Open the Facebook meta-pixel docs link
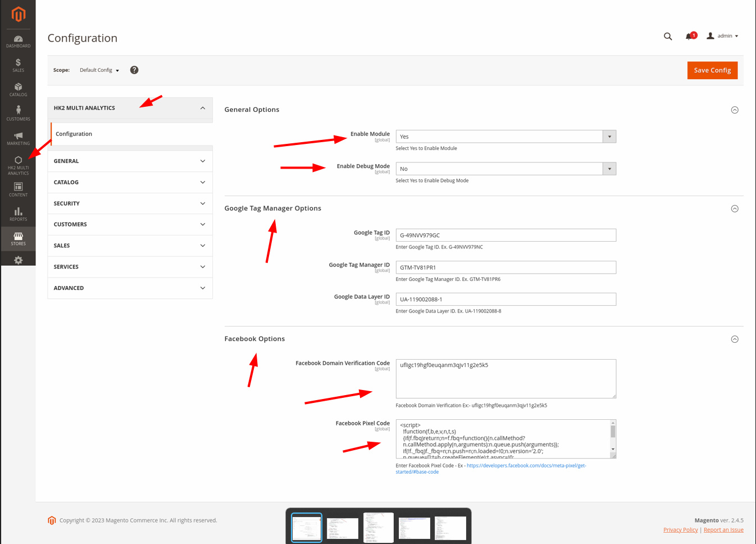 pos(491,469)
